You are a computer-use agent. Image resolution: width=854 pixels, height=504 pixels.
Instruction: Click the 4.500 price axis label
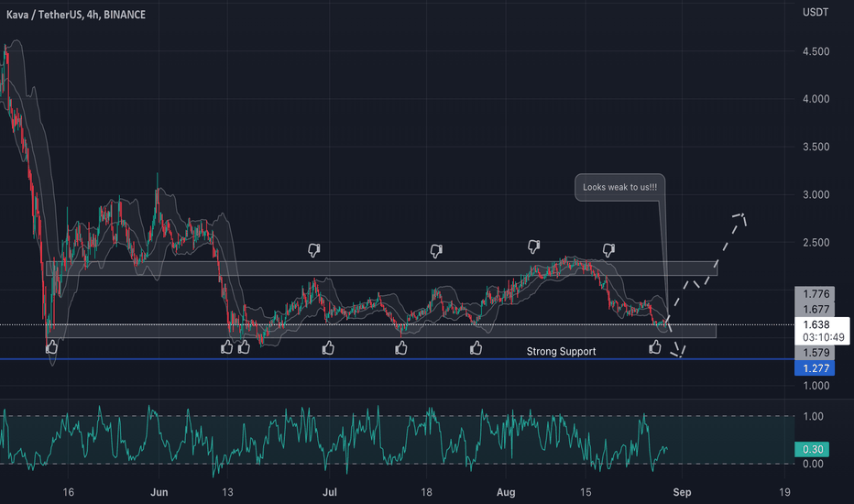(816, 51)
